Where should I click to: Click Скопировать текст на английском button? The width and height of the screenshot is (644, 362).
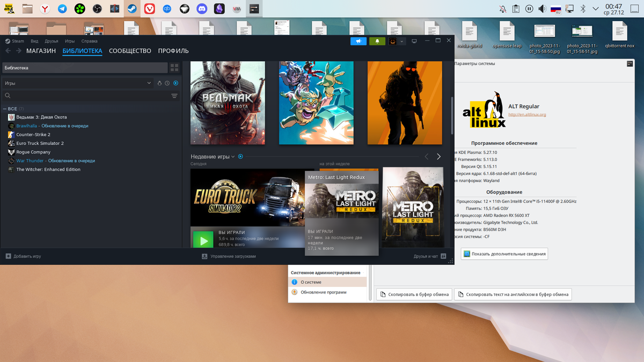513,294
